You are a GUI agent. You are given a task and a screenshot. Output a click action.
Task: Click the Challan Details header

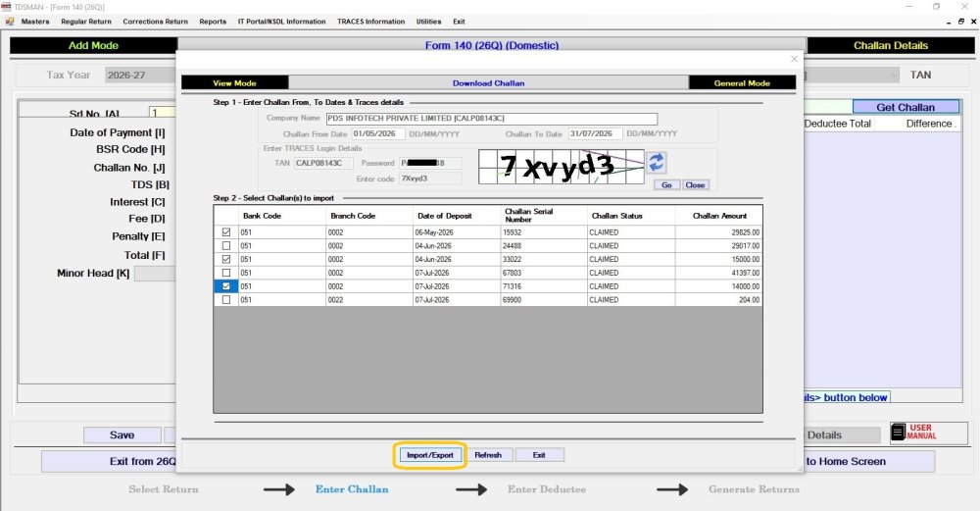pyautogui.click(x=891, y=46)
